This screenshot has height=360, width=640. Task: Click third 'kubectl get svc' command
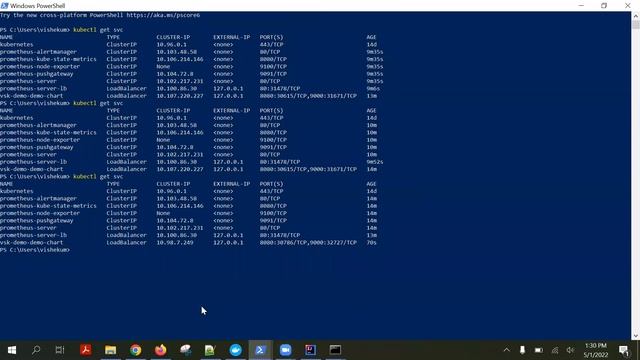(98, 176)
